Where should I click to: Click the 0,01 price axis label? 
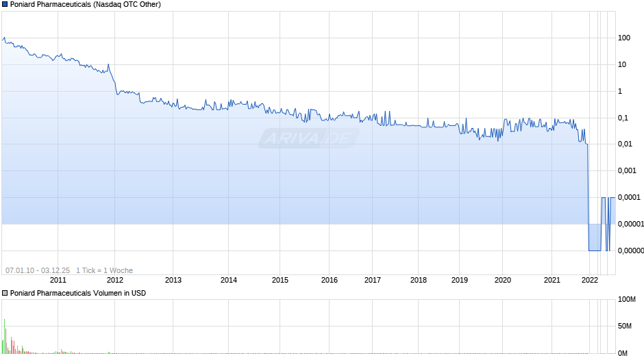[625, 144]
